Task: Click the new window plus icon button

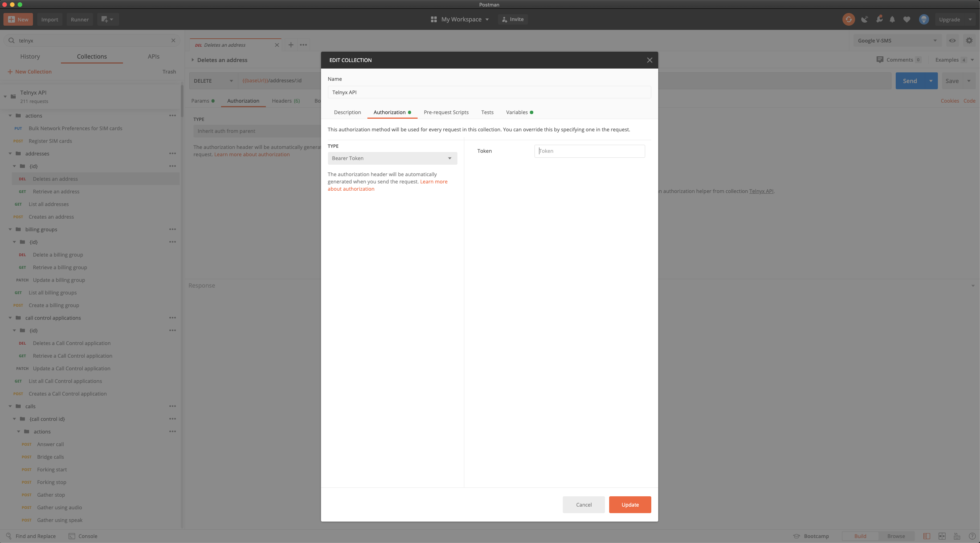Action: coord(108,19)
